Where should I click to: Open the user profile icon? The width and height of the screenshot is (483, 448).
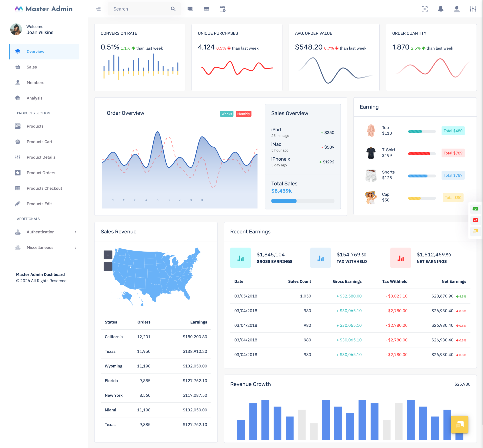tap(457, 9)
